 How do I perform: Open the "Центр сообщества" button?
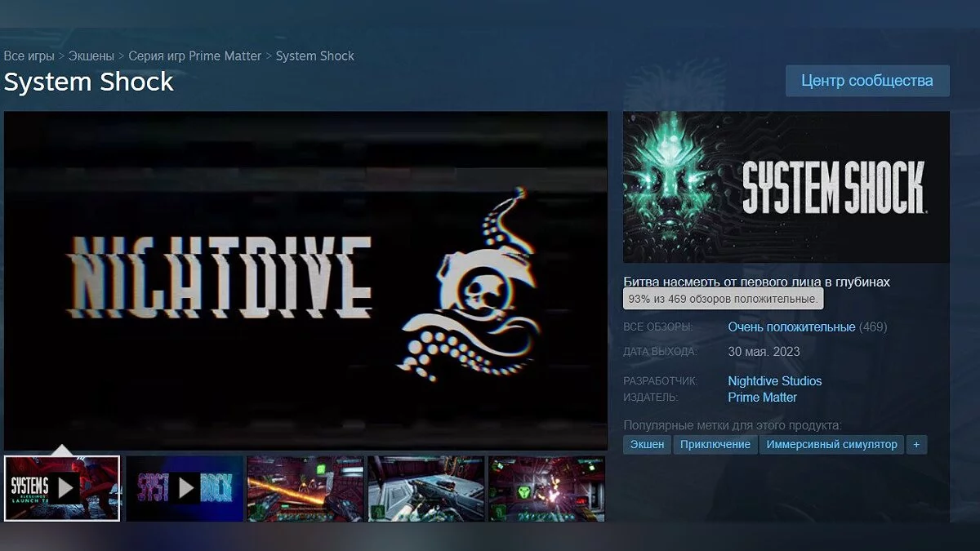coord(867,81)
